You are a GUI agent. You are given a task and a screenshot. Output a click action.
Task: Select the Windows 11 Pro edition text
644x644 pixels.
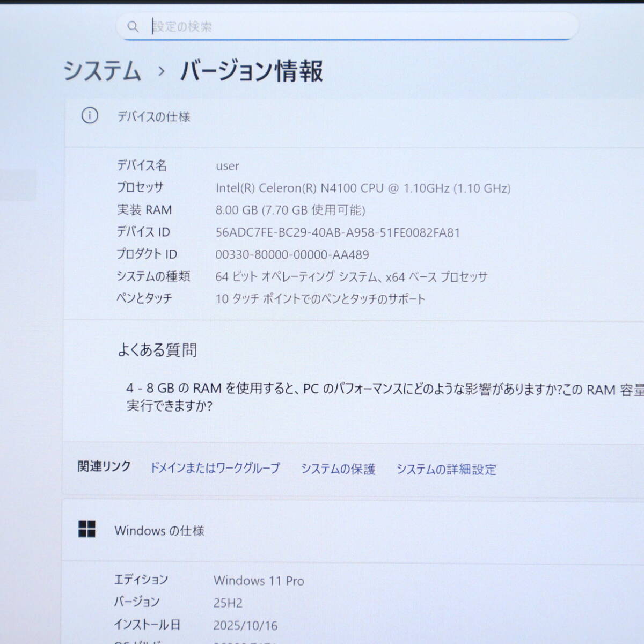259,581
